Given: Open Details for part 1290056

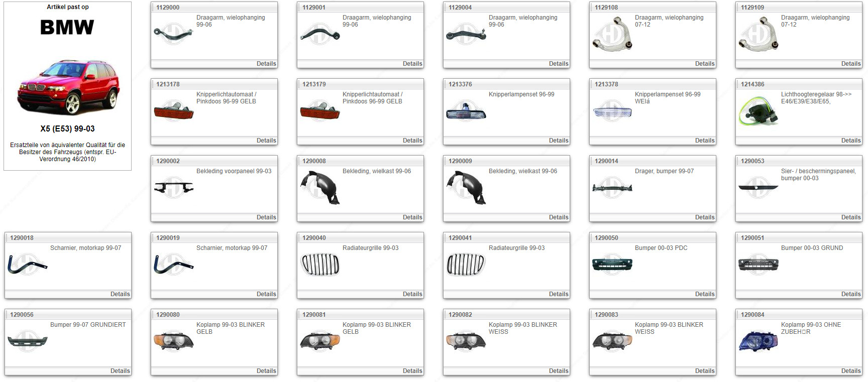Looking at the screenshot, I should coord(120,371).
